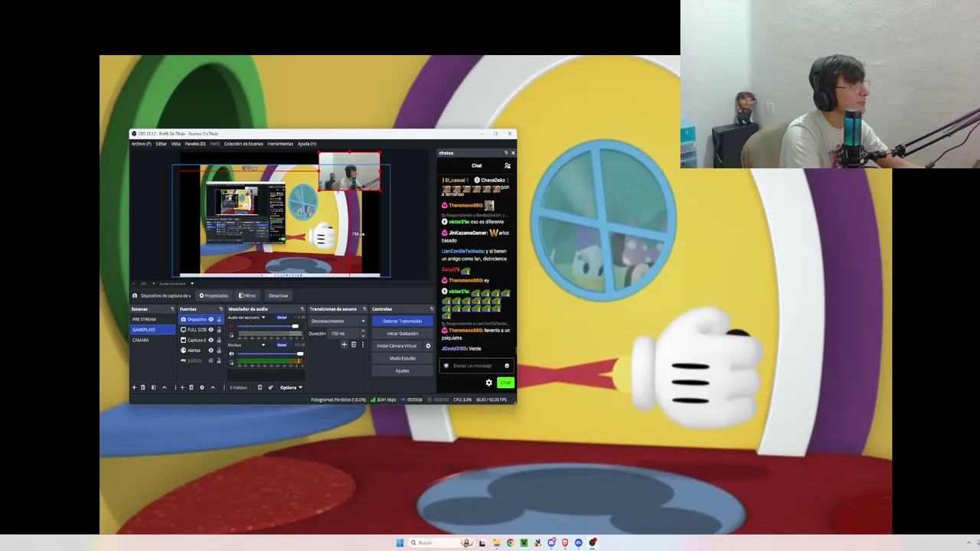
Task: Hide the Captura d source
Action: [211, 340]
